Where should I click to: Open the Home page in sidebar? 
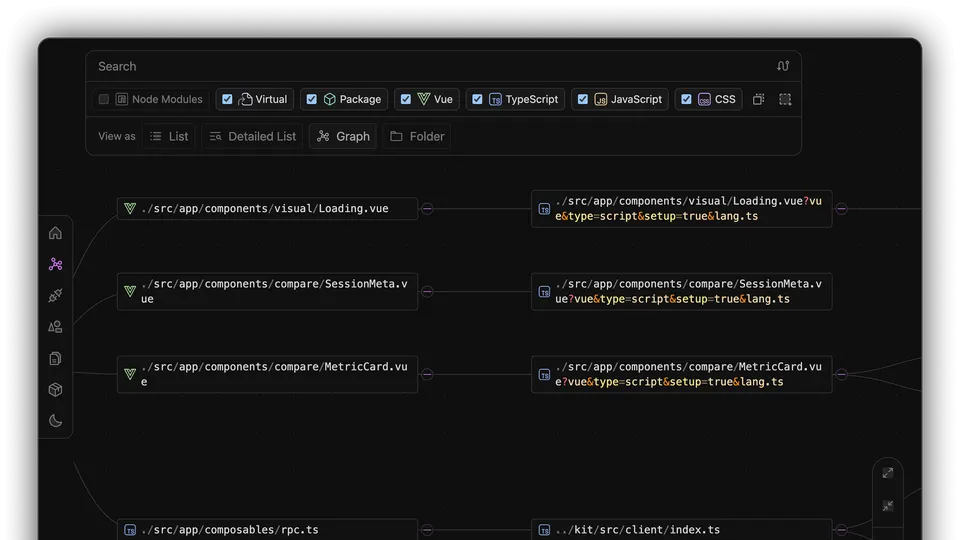pyautogui.click(x=55, y=233)
